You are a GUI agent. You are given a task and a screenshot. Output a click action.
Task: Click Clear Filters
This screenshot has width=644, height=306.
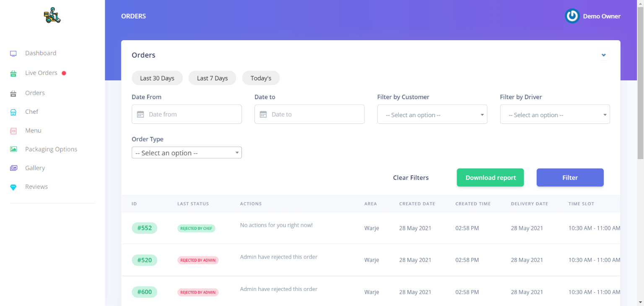411,177
